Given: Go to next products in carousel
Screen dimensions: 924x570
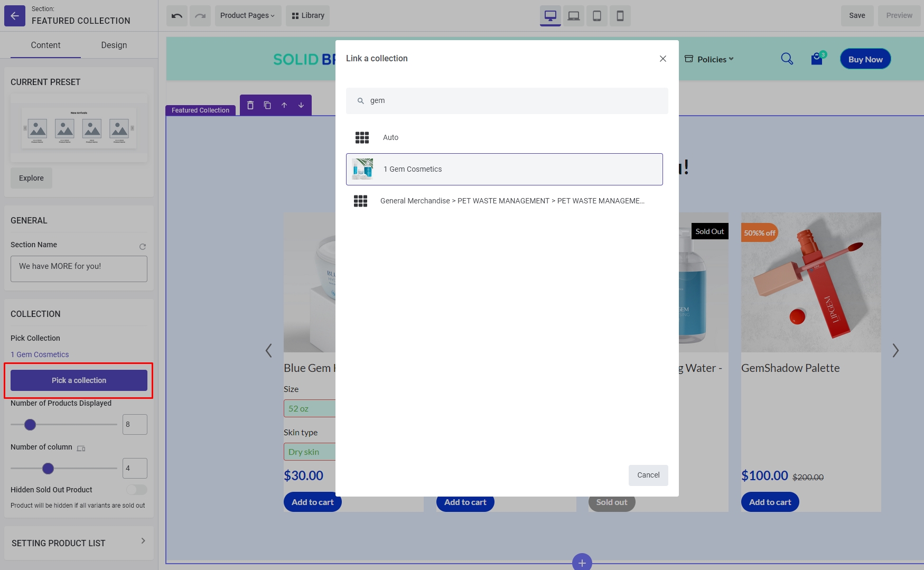Looking at the screenshot, I should point(895,350).
